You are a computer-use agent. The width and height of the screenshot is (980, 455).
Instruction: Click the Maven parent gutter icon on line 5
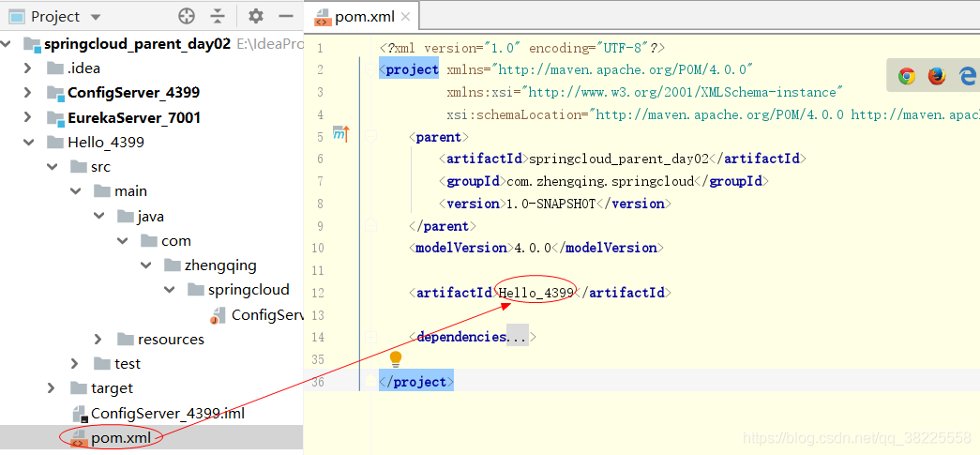coord(340,134)
